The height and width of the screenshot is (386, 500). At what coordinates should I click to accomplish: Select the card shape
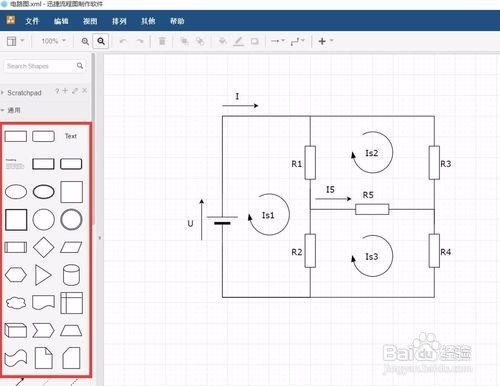(71, 358)
